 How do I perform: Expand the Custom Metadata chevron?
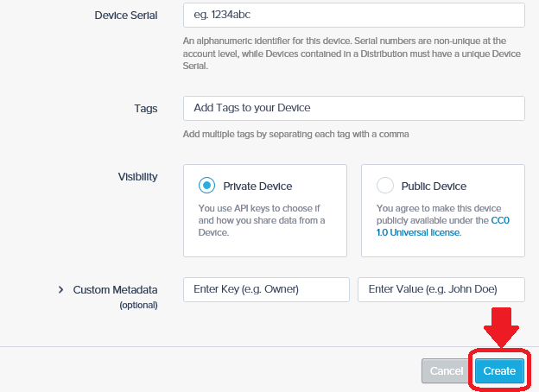[60, 290]
